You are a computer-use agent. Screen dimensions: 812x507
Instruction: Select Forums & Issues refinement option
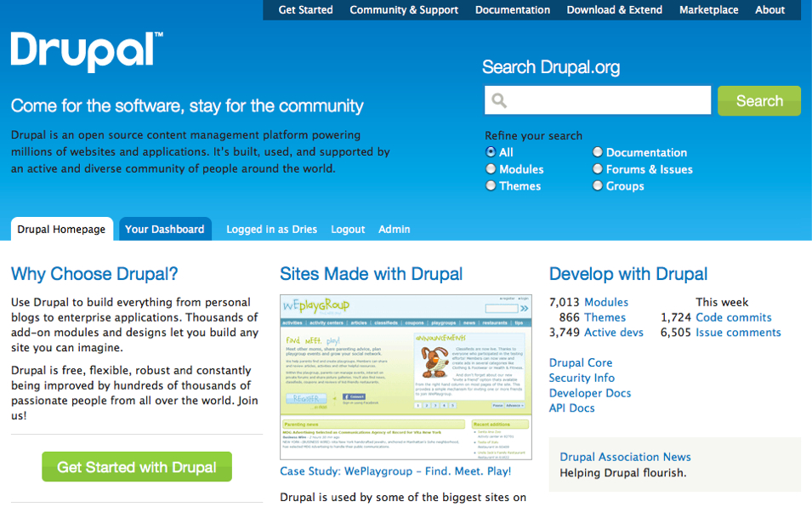pos(598,168)
